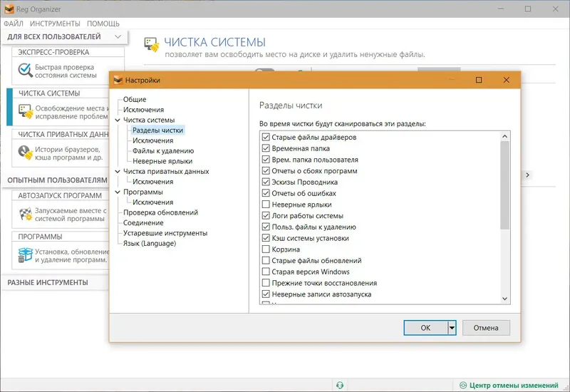
Task: Open the OK button dropdown arrow
Action: point(452,328)
